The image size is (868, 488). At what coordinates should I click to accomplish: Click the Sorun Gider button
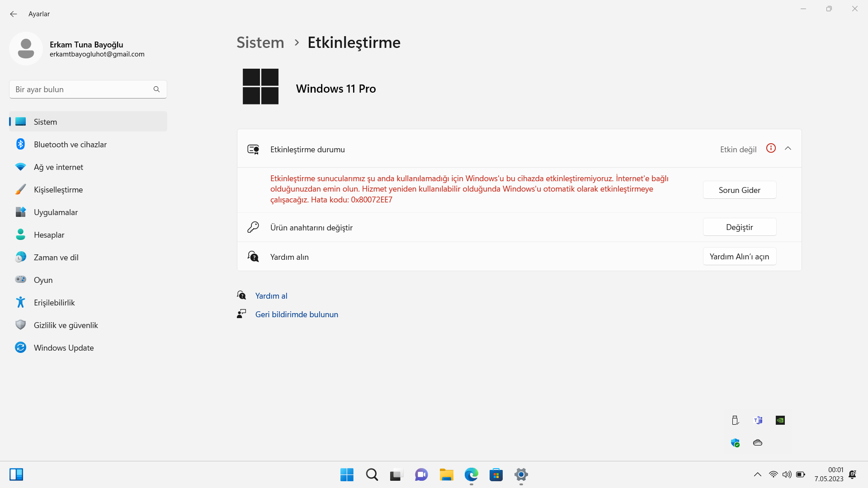click(x=740, y=190)
